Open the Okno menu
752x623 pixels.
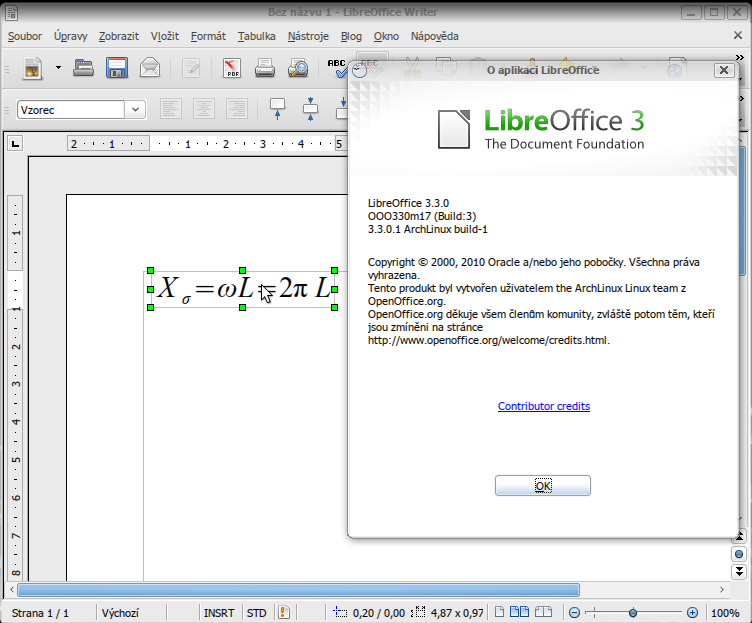pos(386,36)
